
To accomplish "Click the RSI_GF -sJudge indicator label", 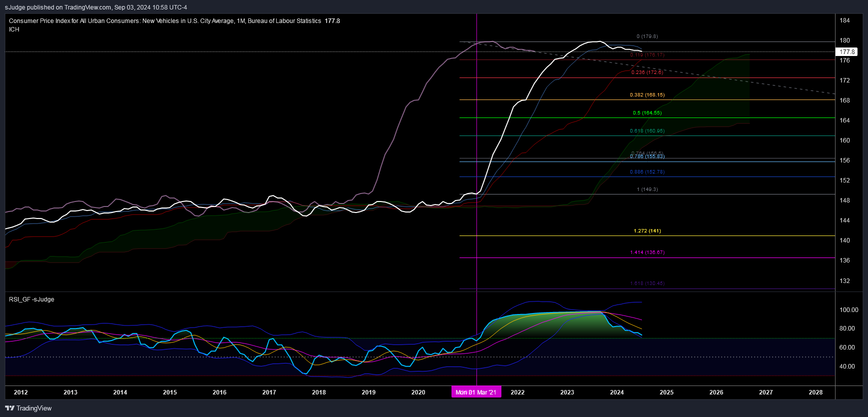I will [x=31, y=299].
